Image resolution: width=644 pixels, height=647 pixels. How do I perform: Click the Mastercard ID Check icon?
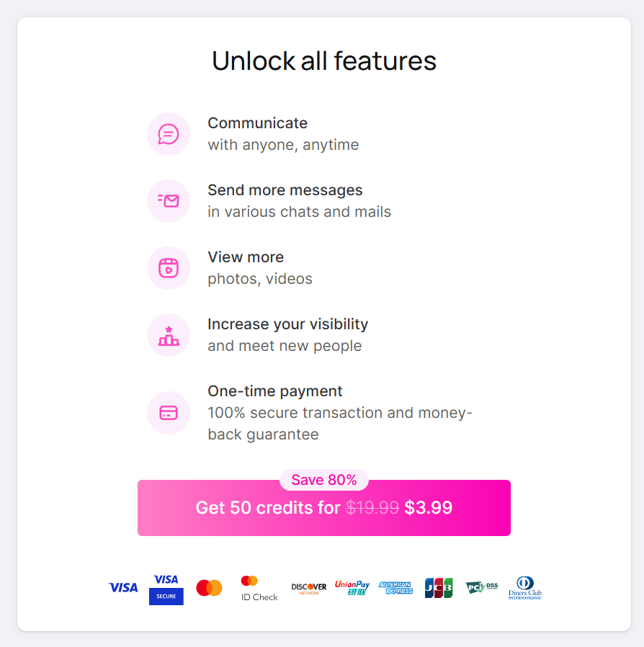coord(259,589)
